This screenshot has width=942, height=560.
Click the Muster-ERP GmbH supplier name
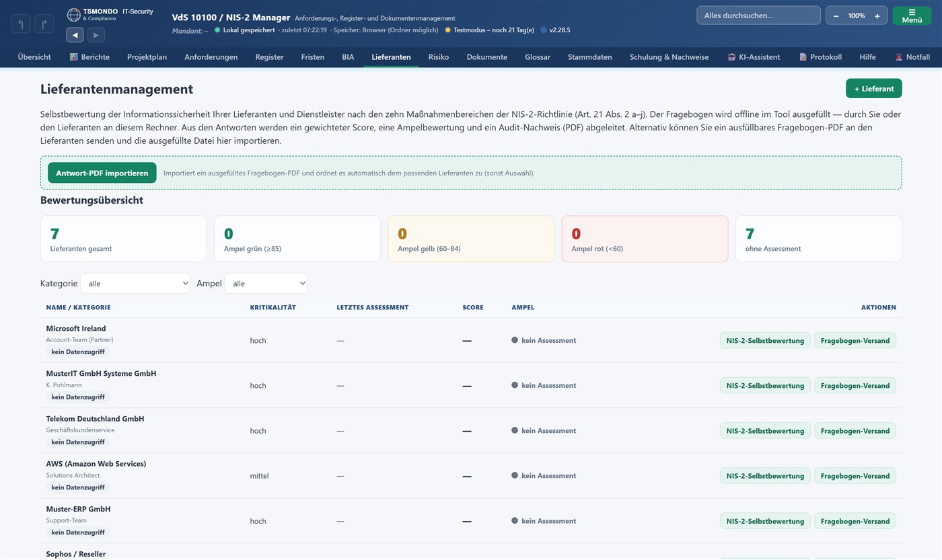click(78, 509)
